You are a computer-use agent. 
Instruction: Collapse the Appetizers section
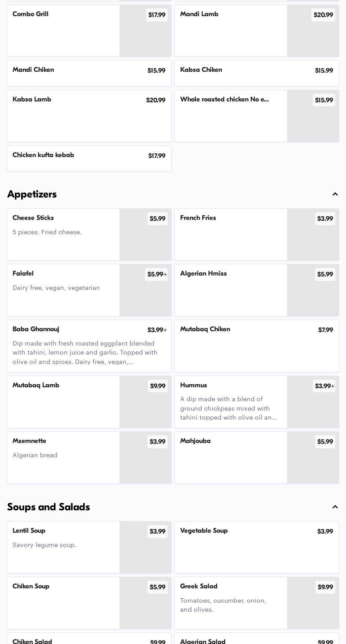(x=335, y=194)
